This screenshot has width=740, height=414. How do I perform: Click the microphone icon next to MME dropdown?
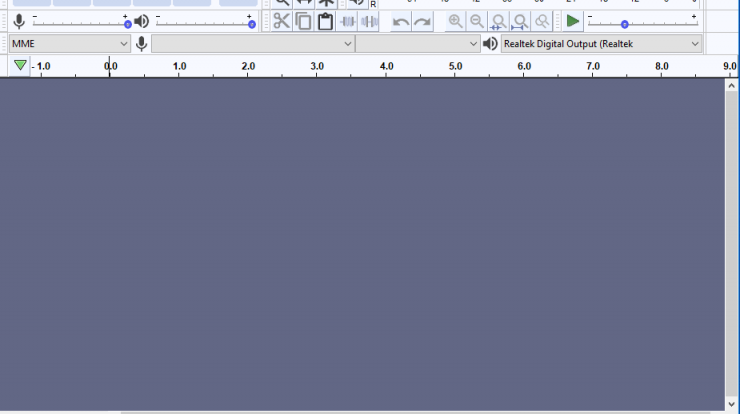[x=141, y=44]
